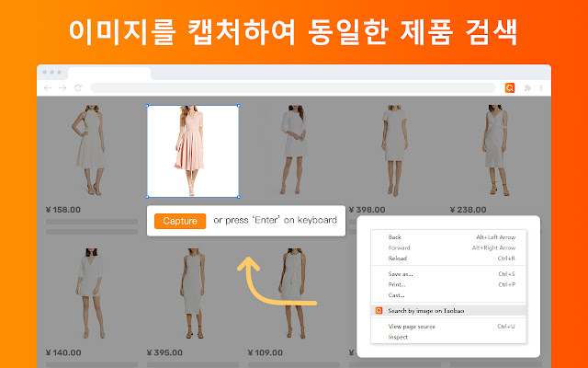This screenshot has width=588, height=368.
Task: Open the ¥109.00 dress thumbnail
Action: click(x=295, y=293)
